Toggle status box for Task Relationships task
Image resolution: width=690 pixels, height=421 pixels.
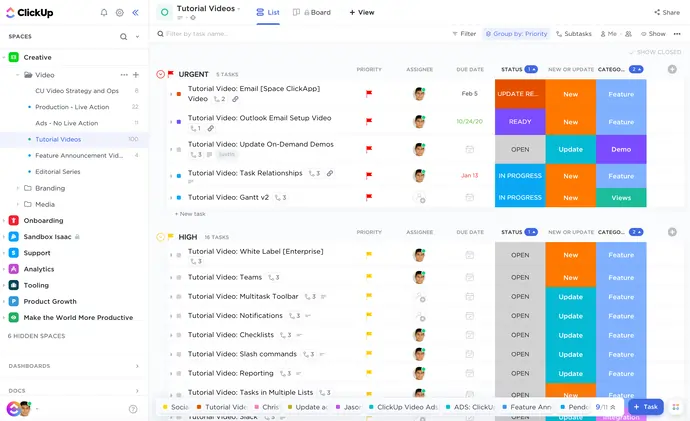(179, 176)
